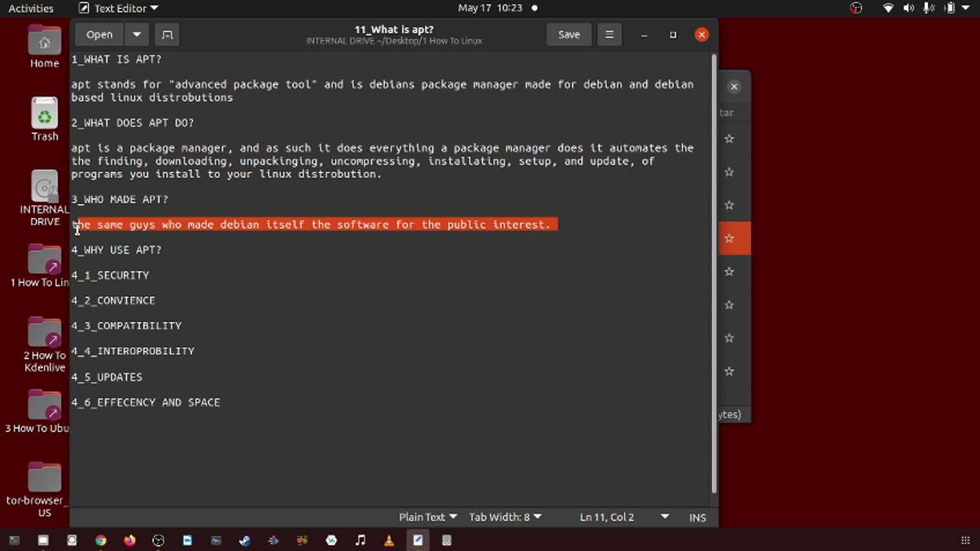Screen dimensions: 980x551
Task: Click the volume speaker icon in the top bar
Action: pos(909,8)
